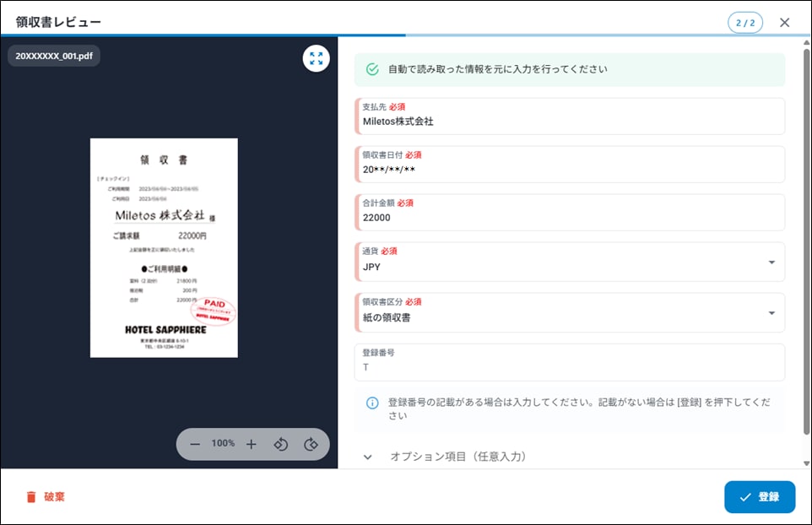Zoom out the receipt with minus icon
The width and height of the screenshot is (812, 525).
(195, 444)
